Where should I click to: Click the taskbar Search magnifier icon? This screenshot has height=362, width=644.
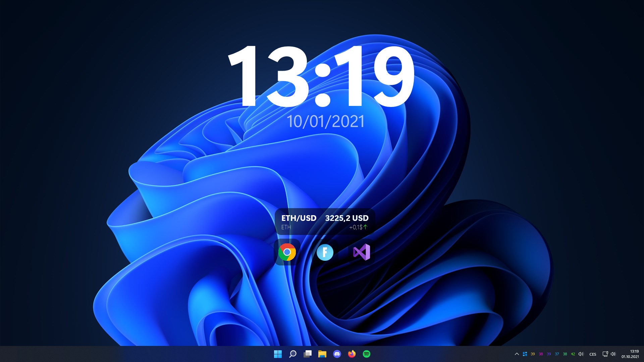pyautogui.click(x=292, y=354)
